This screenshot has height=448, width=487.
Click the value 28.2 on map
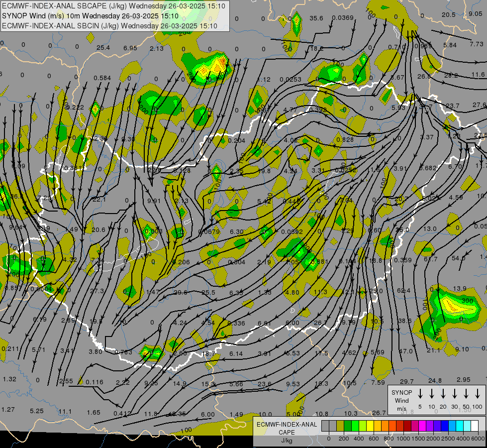coord(451,76)
